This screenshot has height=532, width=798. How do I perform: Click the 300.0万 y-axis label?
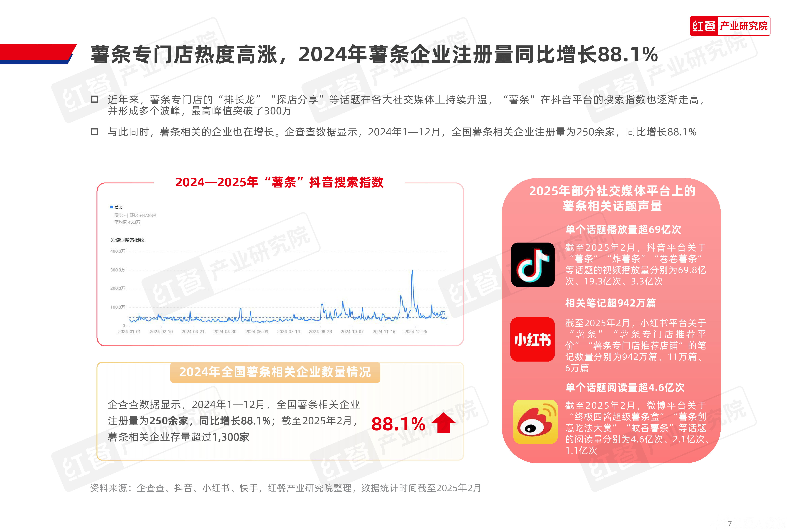point(117,270)
